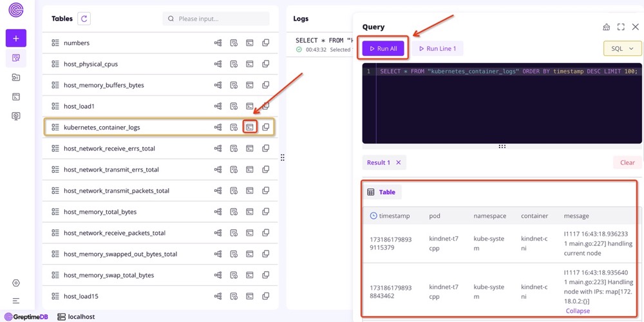
Task: Click the Run Line 1 button
Action: point(437,48)
